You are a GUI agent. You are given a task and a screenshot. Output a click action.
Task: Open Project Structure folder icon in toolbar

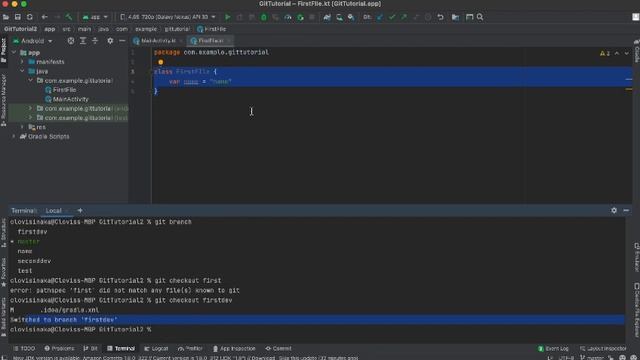point(455,17)
